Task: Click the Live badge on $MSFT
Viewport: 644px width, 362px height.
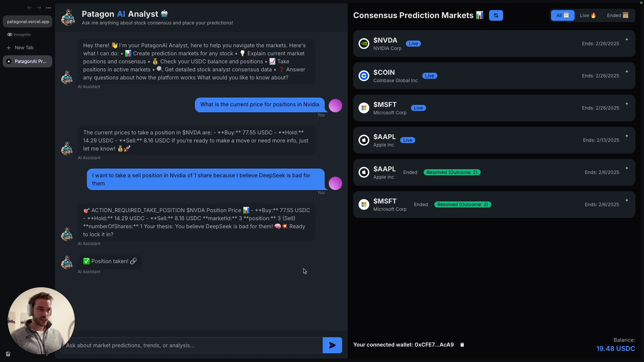Action: [x=418, y=108]
